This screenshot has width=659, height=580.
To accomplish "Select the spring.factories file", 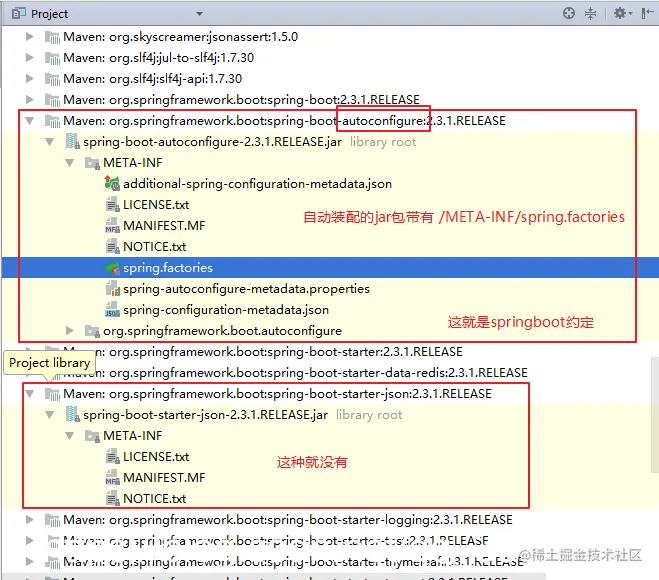I will [x=168, y=268].
